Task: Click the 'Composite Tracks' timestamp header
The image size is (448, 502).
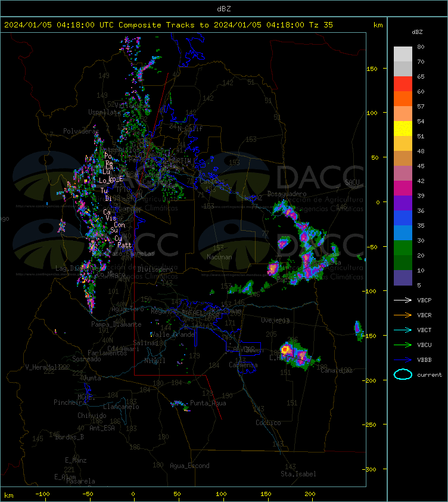Action: click(169, 24)
